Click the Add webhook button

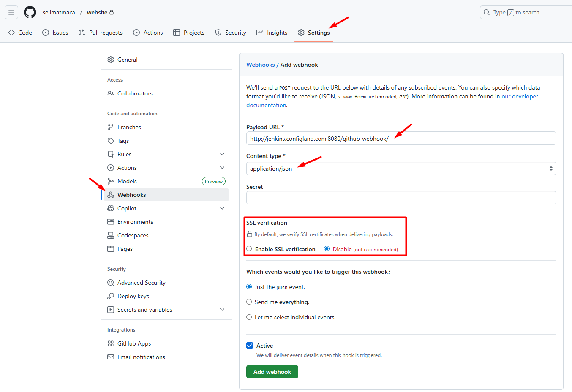coord(272,372)
